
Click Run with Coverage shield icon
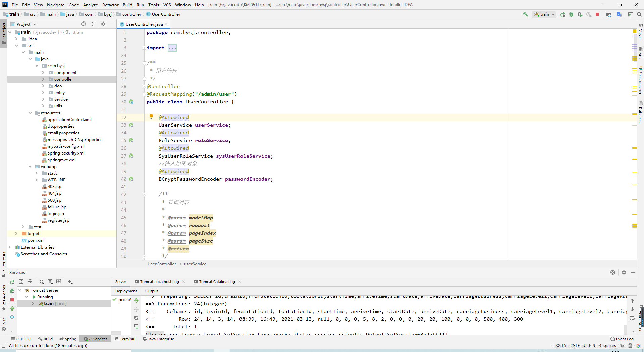pos(580,14)
